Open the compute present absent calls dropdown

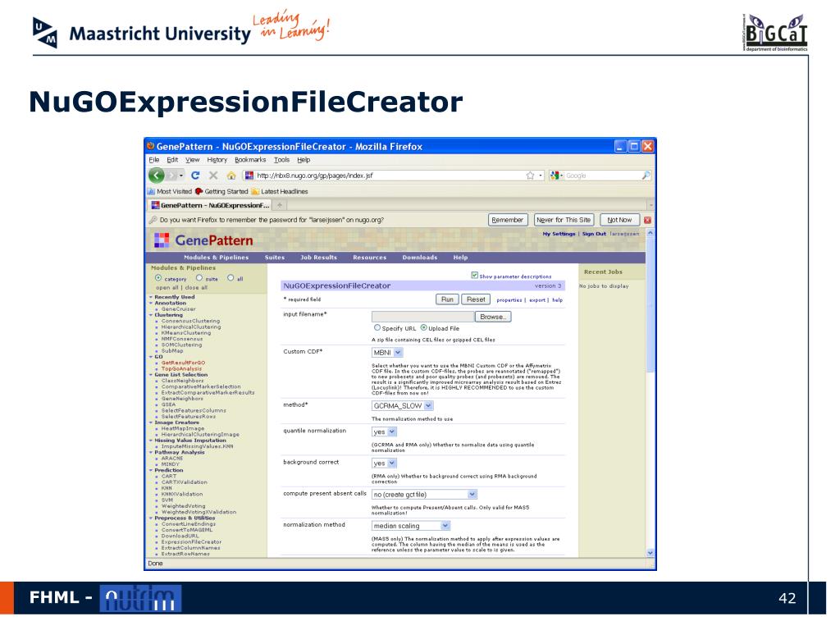(x=424, y=495)
